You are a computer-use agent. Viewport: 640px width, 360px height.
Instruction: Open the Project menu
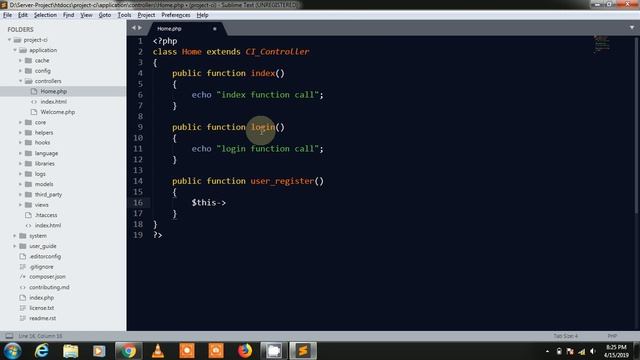146,15
